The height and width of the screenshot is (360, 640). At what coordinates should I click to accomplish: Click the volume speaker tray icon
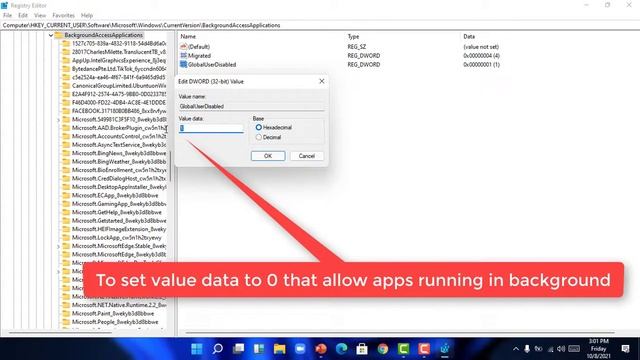pos(561,349)
